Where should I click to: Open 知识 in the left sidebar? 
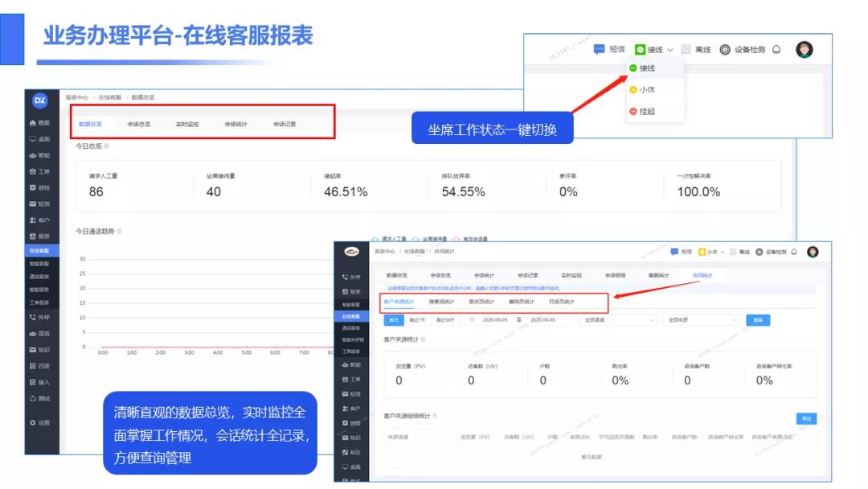pos(39,350)
